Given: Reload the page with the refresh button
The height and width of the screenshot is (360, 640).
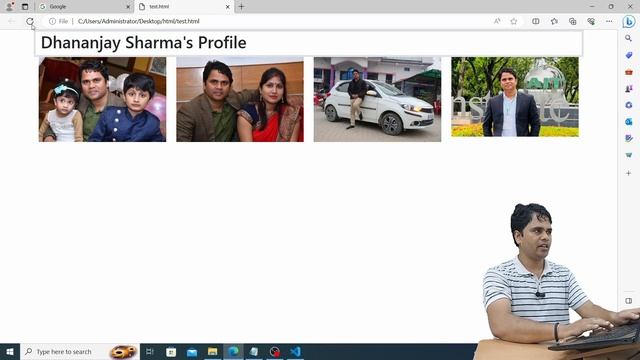Looking at the screenshot, I should [29, 21].
